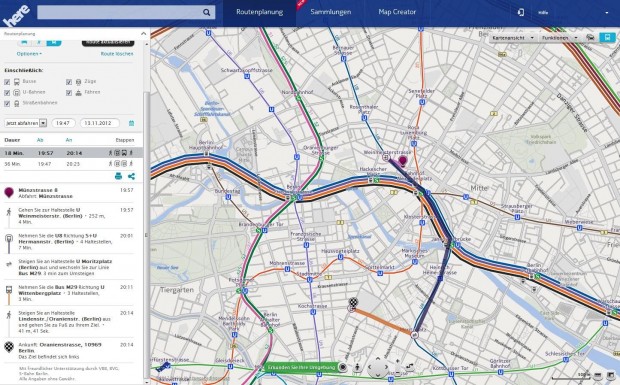Screen dimensions: 620x385
Task: Click the locate-me target icon on map
Action: pos(343,367)
